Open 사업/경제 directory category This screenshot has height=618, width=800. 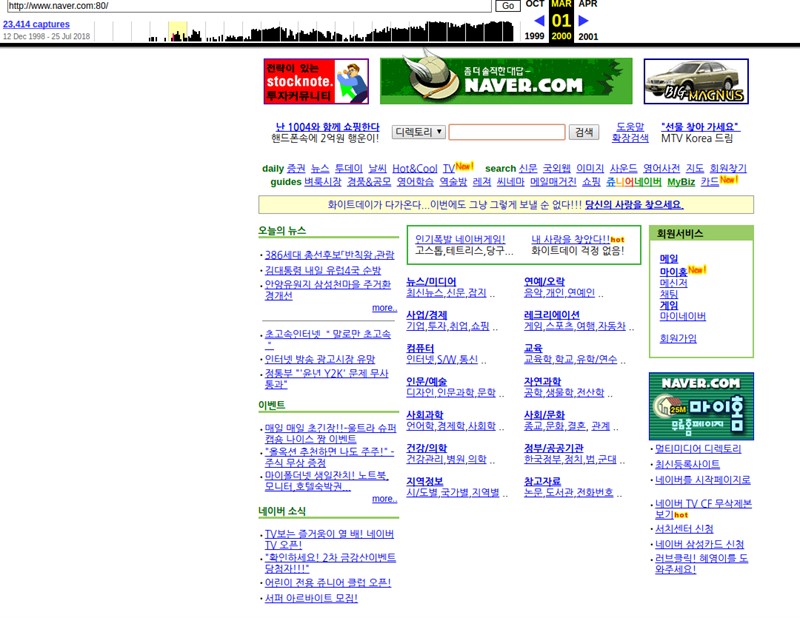pyautogui.click(x=427, y=315)
